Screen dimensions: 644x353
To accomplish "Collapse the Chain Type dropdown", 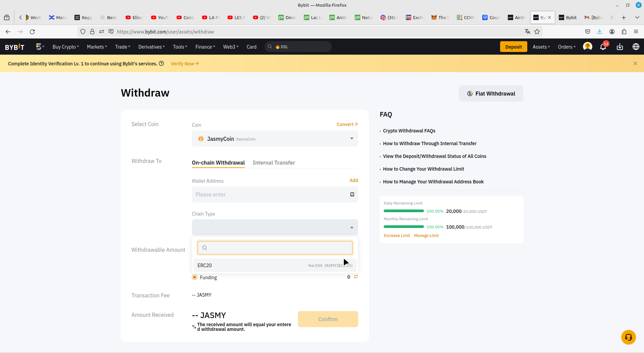I will pos(275,227).
